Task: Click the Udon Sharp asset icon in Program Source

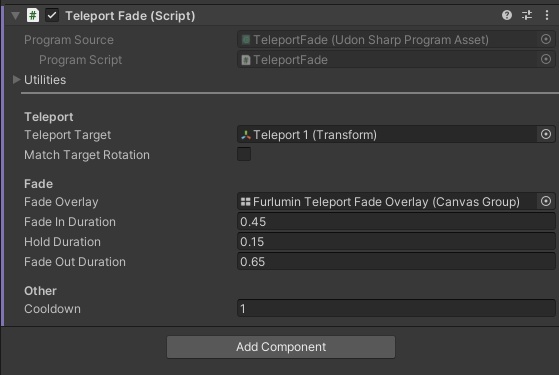Action: [x=246, y=40]
